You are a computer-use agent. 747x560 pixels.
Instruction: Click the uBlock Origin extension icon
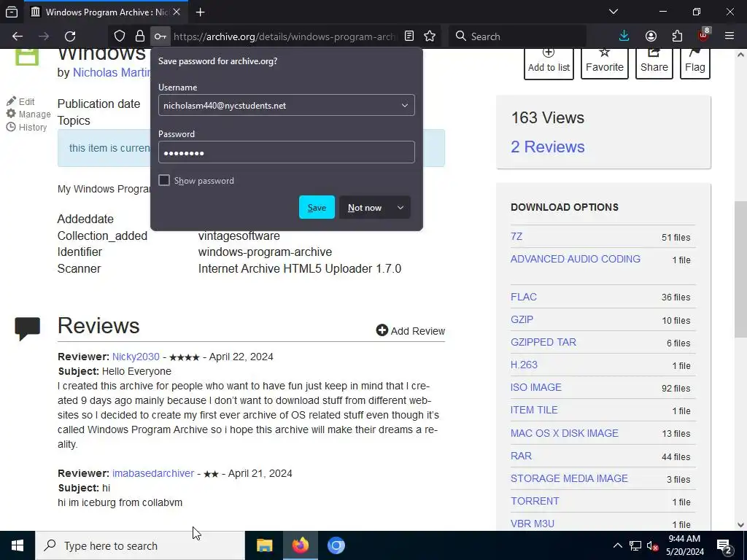coord(704,35)
